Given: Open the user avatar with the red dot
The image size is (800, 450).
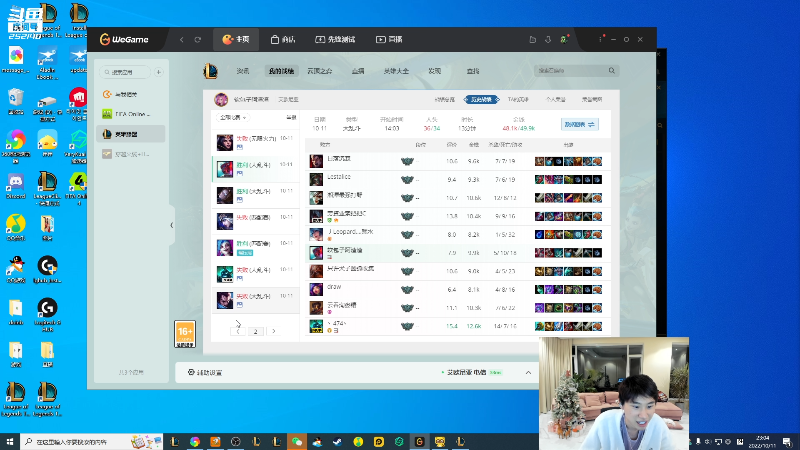Looking at the screenshot, I should point(564,39).
